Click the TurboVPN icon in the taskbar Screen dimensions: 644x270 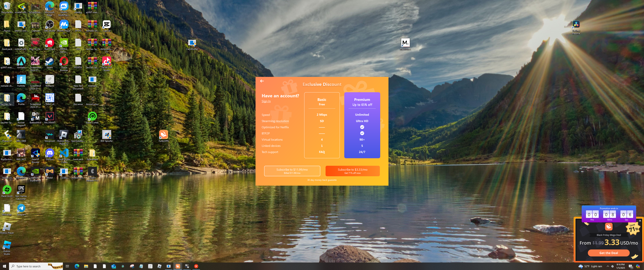pos(178,266)
